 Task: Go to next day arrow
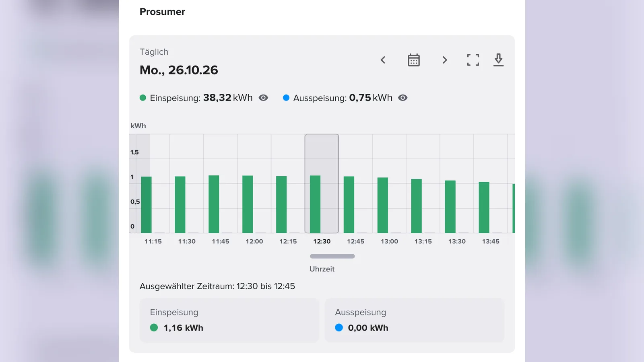[x=444, y=60]
